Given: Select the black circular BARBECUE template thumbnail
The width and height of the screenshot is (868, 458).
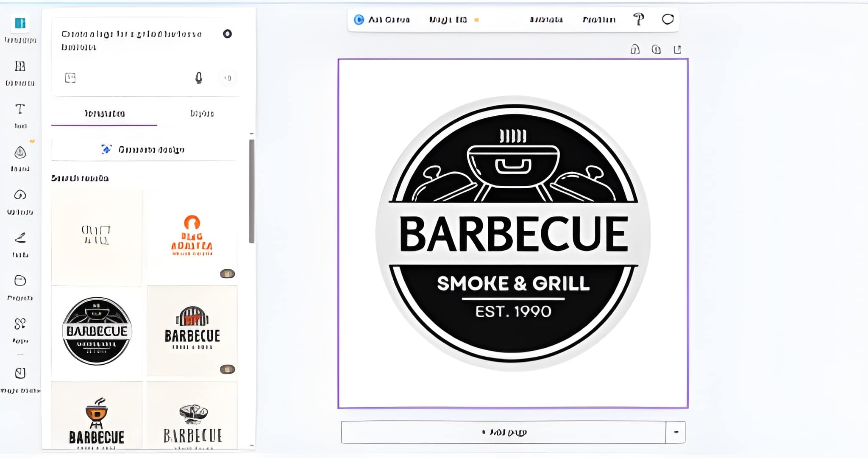Looking at the screenshot, I should [97, 331].
